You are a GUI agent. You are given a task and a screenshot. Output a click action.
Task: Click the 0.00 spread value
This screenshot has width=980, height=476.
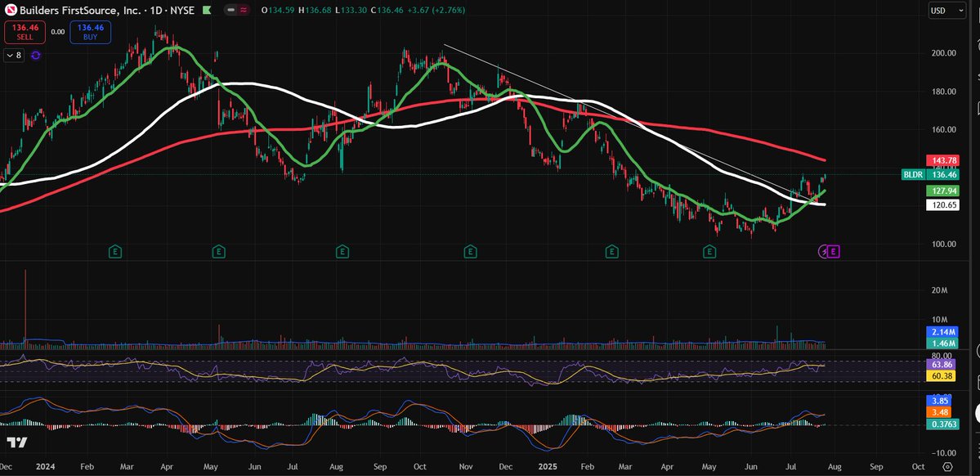tap(57, 32)
